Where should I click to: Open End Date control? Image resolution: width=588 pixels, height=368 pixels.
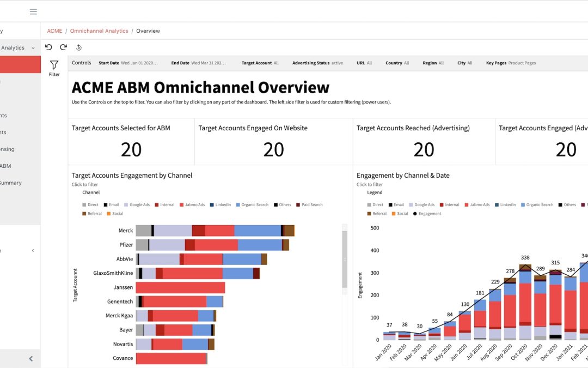198,63
